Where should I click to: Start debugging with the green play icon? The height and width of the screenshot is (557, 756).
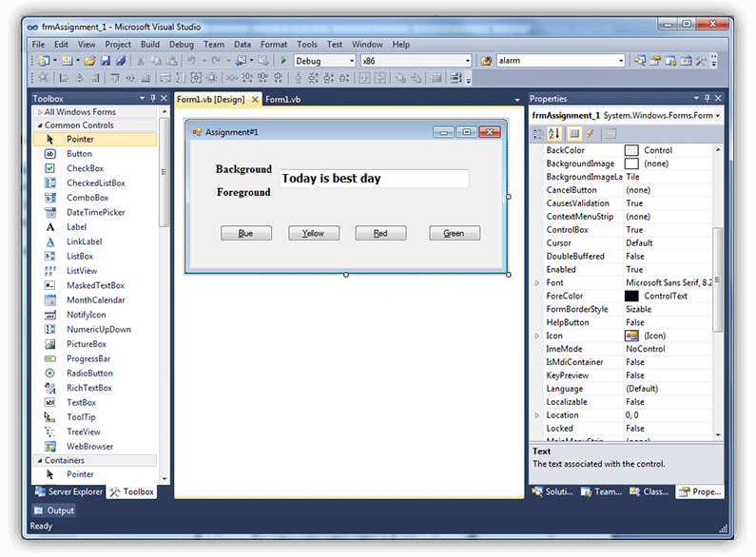coord(283,61)
